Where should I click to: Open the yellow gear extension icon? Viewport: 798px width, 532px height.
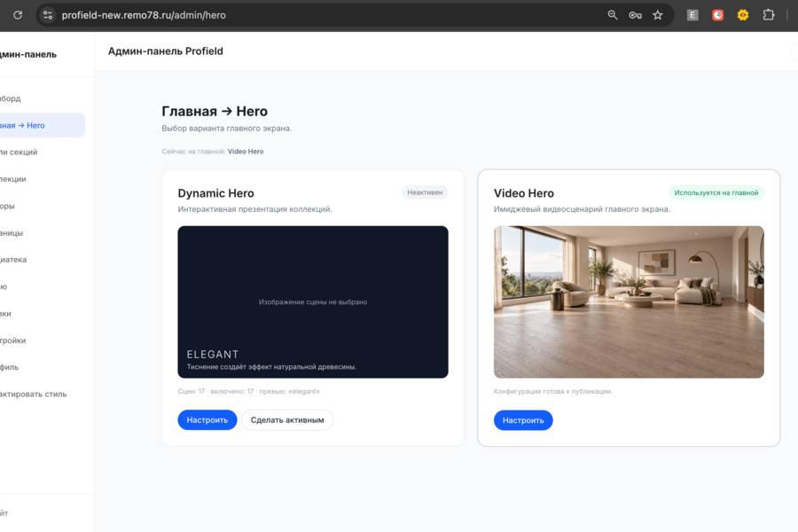(743, 15)
